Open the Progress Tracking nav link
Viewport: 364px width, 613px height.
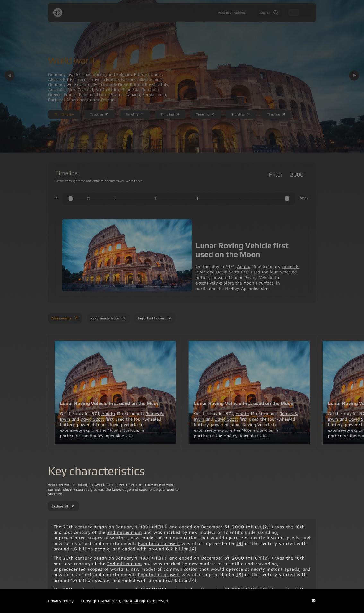point(231,13)
